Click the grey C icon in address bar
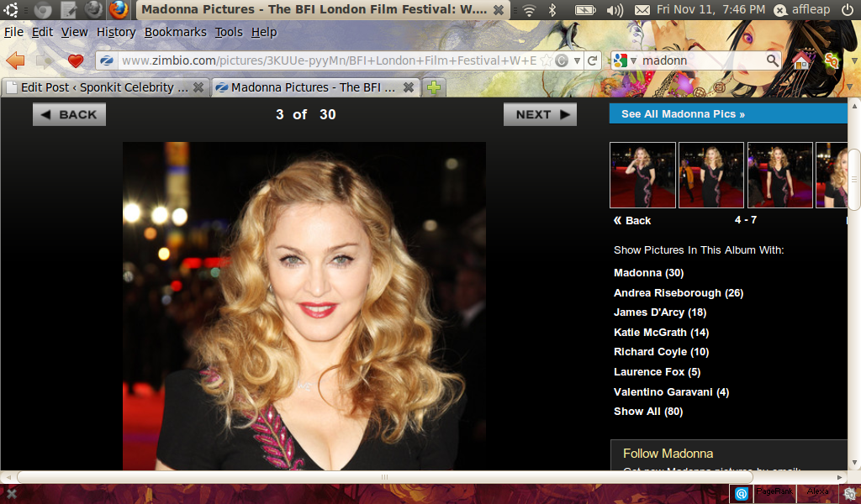The height and width of the screenshot is (504, 861). (x=561, y=60)
